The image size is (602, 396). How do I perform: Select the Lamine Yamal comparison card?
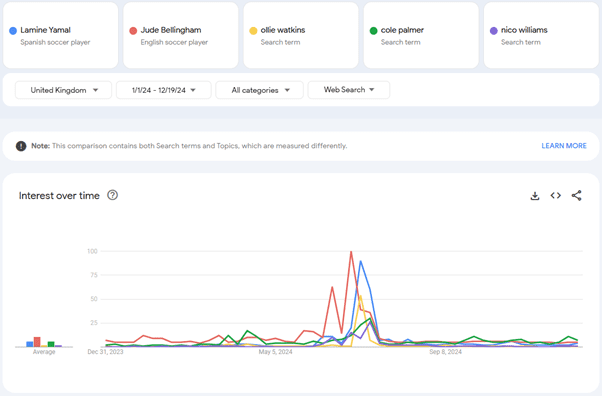(x=61, y=35)
